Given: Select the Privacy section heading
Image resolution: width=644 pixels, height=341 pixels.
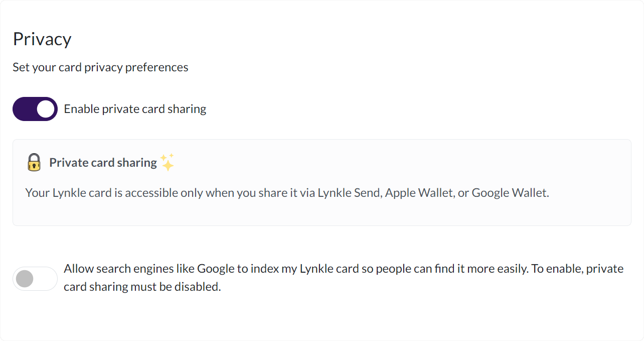Looking at the screenshot, I should (x=42, y=39).
